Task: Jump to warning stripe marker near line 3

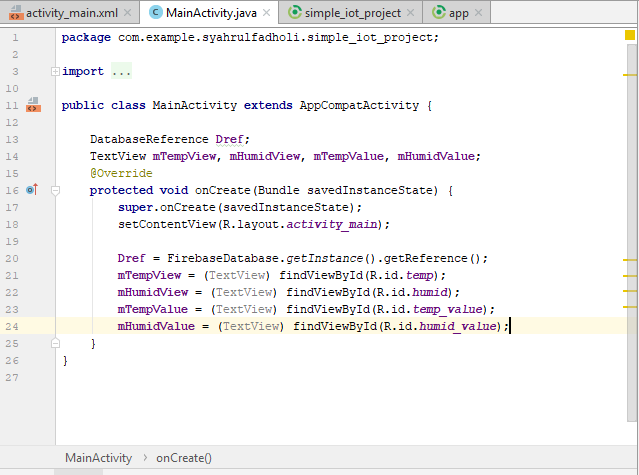Action: [630, 75]
